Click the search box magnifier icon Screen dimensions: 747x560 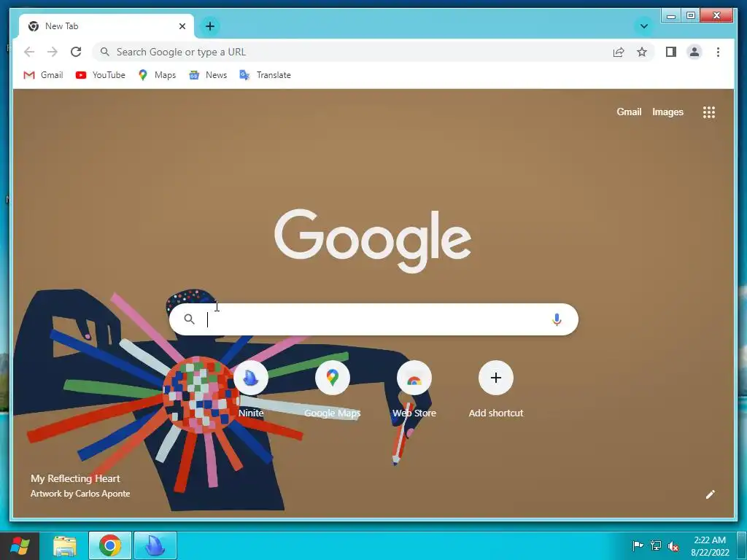point(189,319)
